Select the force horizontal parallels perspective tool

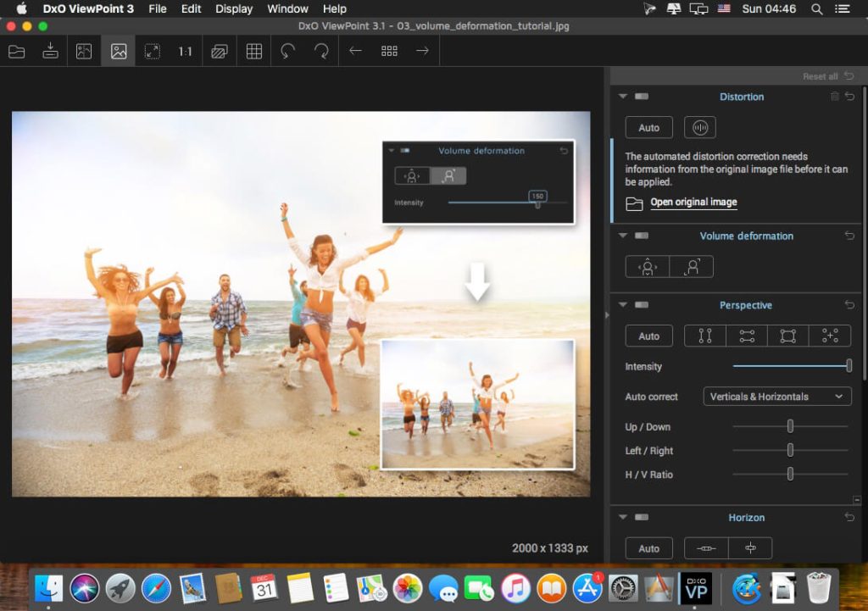coord(747,336)
